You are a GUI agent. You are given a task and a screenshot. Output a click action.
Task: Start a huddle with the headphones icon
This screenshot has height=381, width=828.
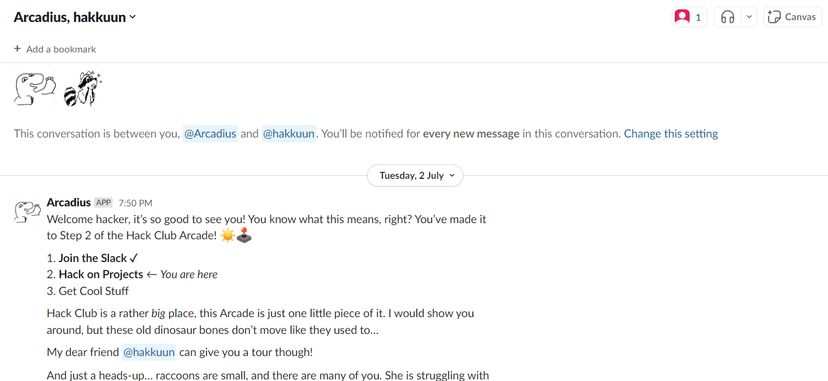coord(728,17)
